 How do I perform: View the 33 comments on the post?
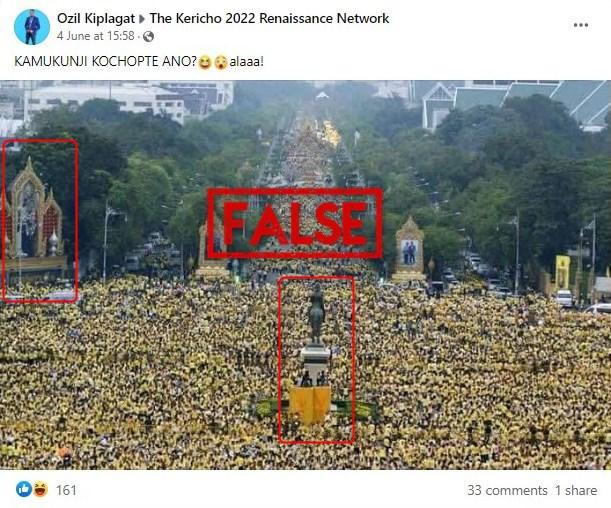[x=507, y=490]
